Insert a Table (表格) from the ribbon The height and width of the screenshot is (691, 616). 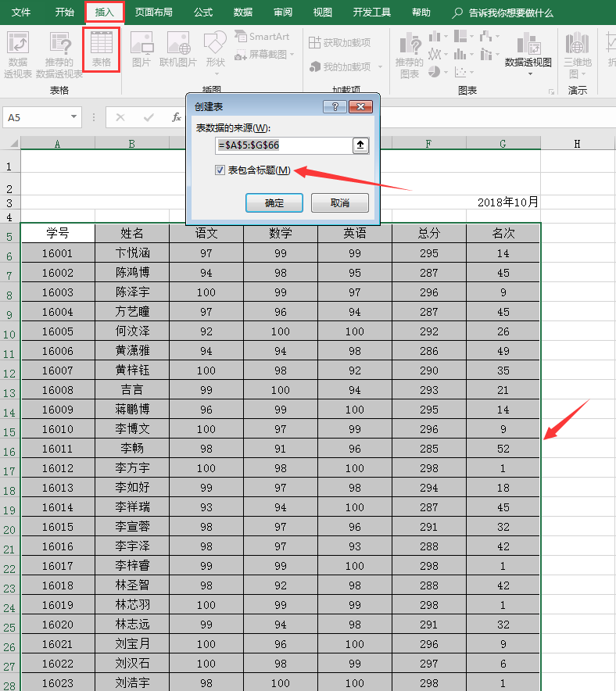click(x=101, y=49)
